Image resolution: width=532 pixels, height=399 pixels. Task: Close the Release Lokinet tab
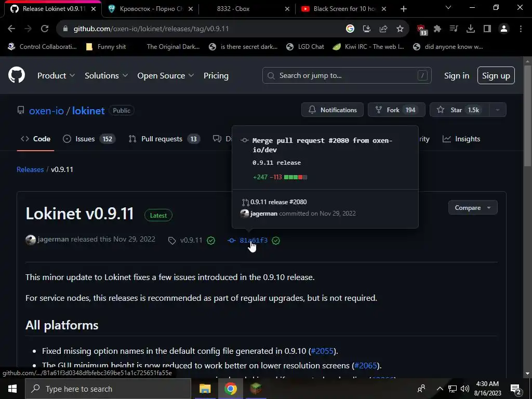pyautogui.click(x=94, y=9)
